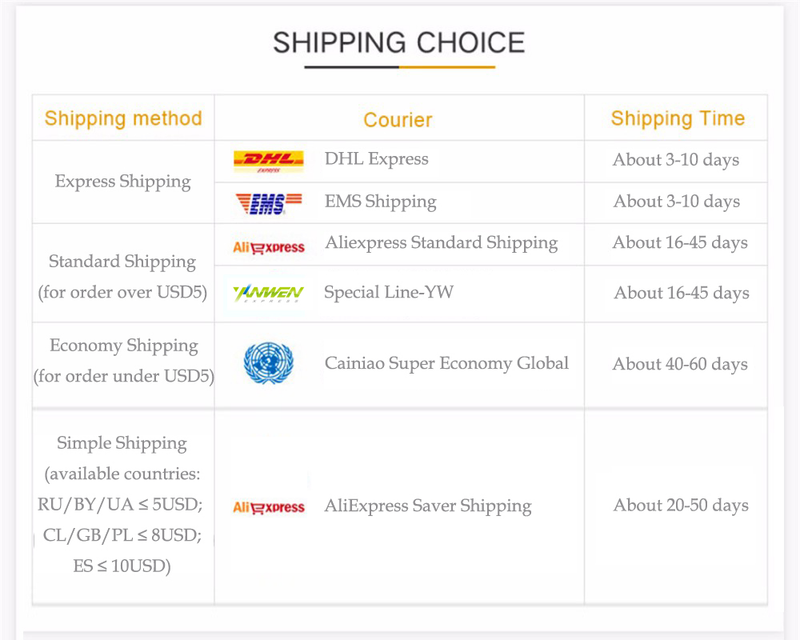The image size is (800, 640).
Task: Click the AliExpress Saver Shipping logo
Action: 268,507
